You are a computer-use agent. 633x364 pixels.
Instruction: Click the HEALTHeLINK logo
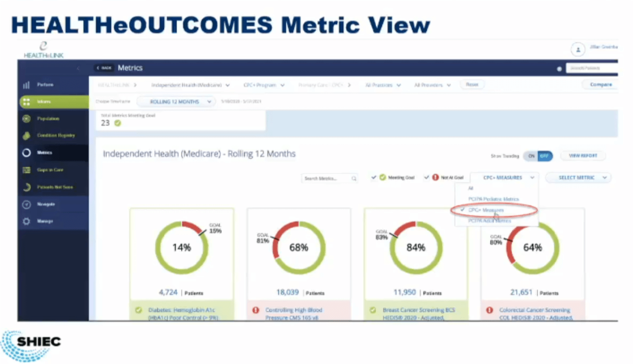(44, 49)
